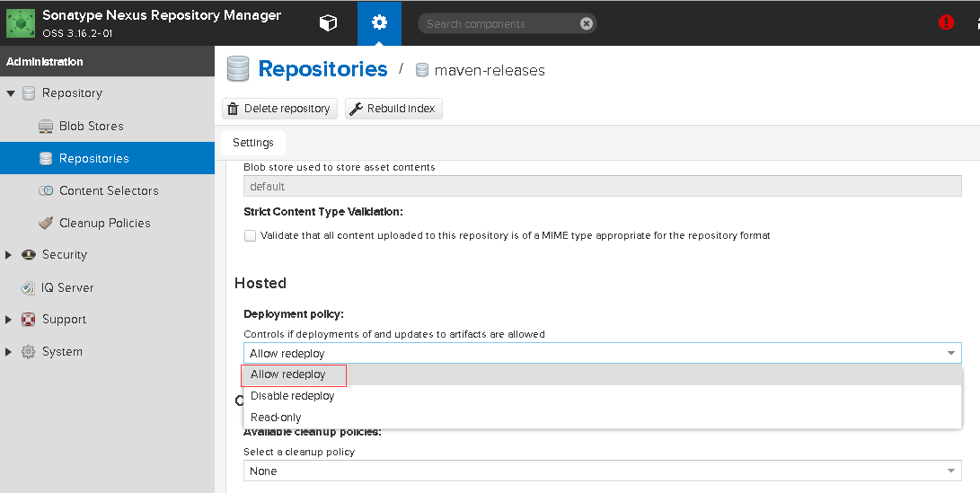Click into the Search components field

pyautogui.click(x=500, y=23)
